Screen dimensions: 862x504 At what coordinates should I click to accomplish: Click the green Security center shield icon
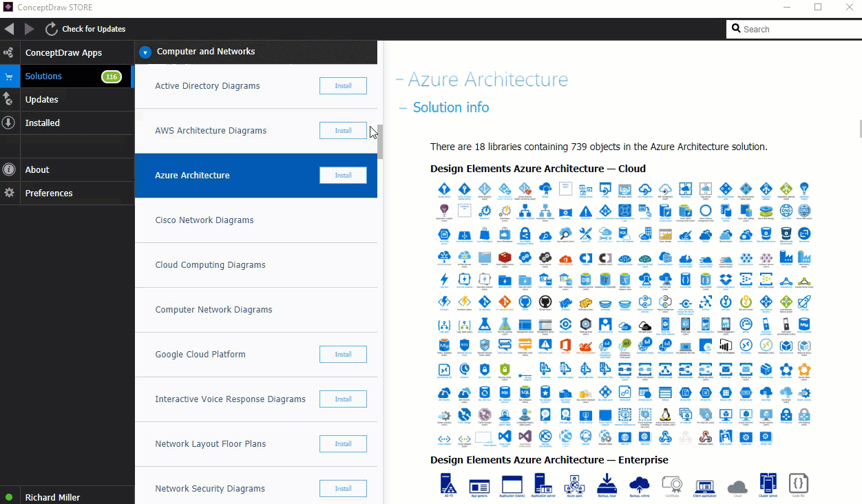(x=505, y=370)
